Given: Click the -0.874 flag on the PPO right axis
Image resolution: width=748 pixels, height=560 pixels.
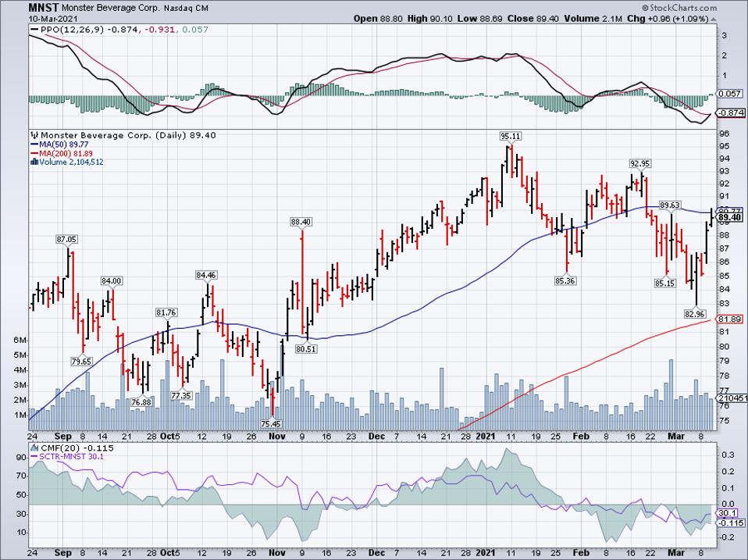Looking at the screenshot, I should click(730, 113).
